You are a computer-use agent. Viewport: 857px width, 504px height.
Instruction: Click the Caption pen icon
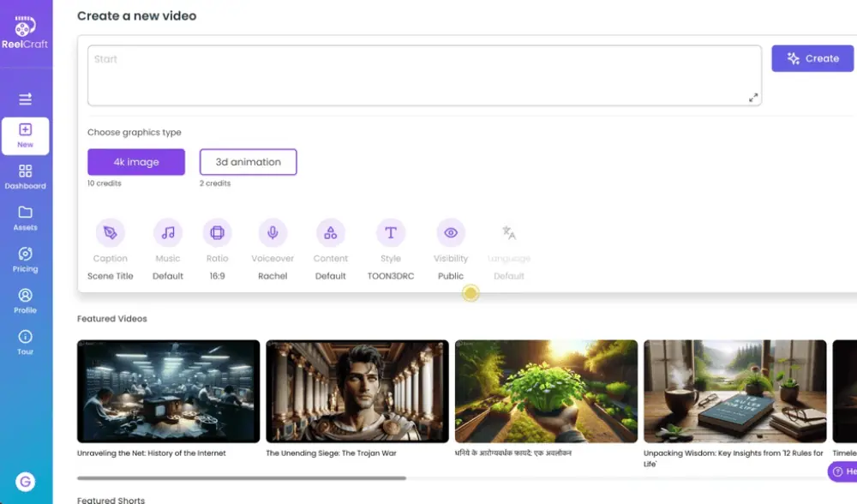point(110,232)
